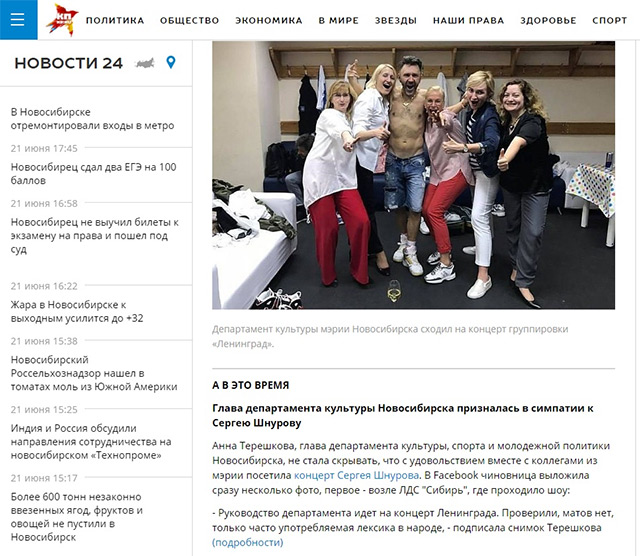640x556 pixels.
Task: Open the Технопром cooperation news item
Action: point(91,442)
